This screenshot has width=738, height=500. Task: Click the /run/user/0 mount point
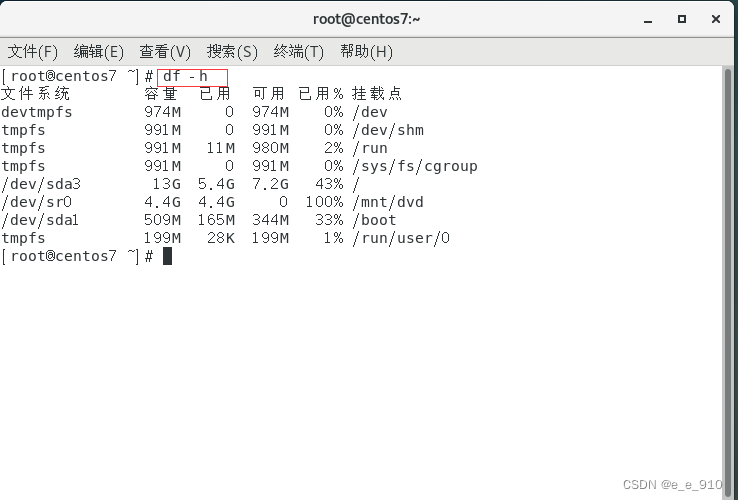pos(401,238)
